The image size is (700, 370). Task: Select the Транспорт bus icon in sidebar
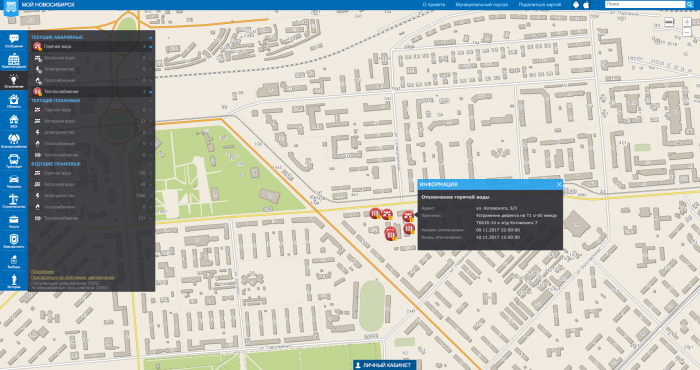tap(14, 161)
